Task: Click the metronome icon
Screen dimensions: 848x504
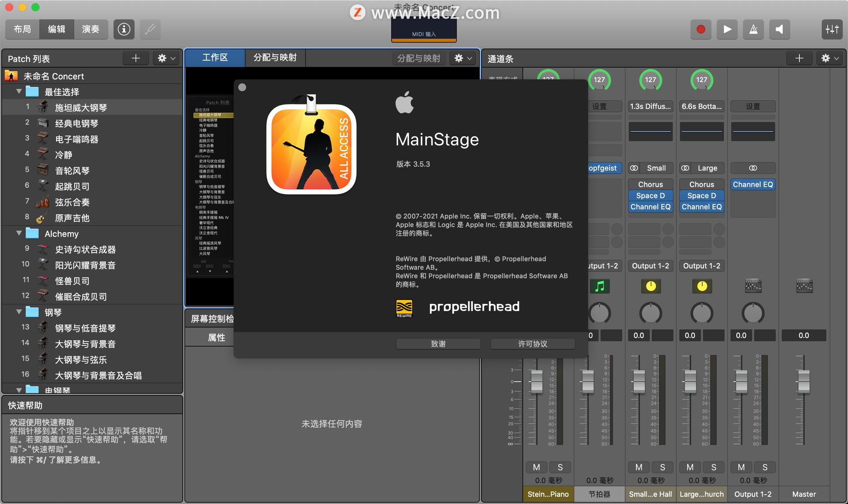Action: point(753,29)
